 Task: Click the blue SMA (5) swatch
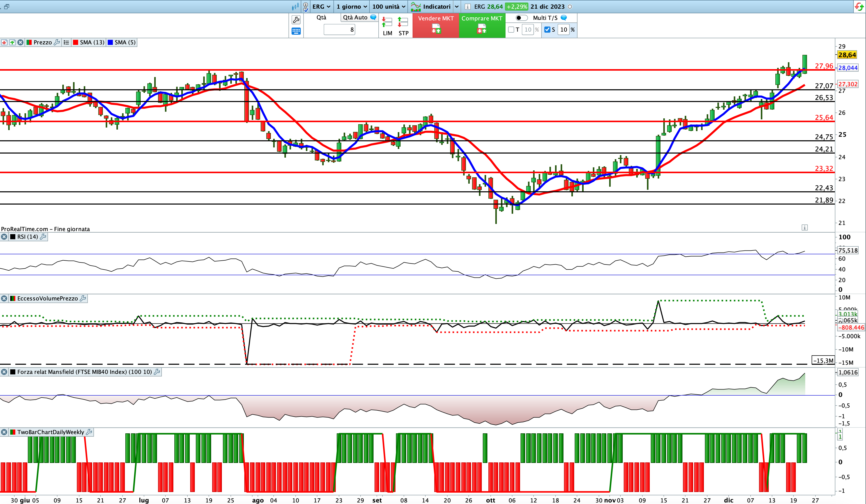[110, 42]
